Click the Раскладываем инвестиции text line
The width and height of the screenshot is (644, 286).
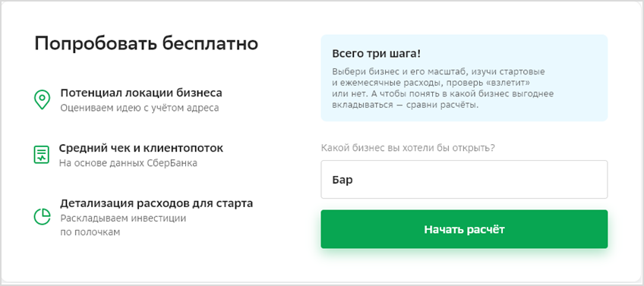tap(123, 218)
